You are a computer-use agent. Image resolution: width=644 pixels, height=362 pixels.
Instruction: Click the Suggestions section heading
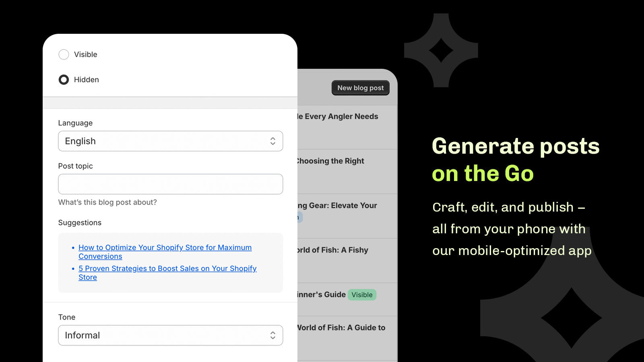point(80,222)
